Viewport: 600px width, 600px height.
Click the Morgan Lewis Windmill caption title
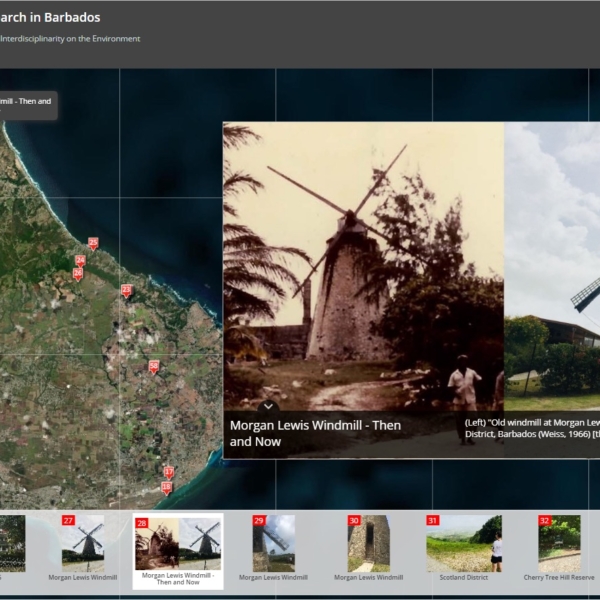click(x=315, y=433)
